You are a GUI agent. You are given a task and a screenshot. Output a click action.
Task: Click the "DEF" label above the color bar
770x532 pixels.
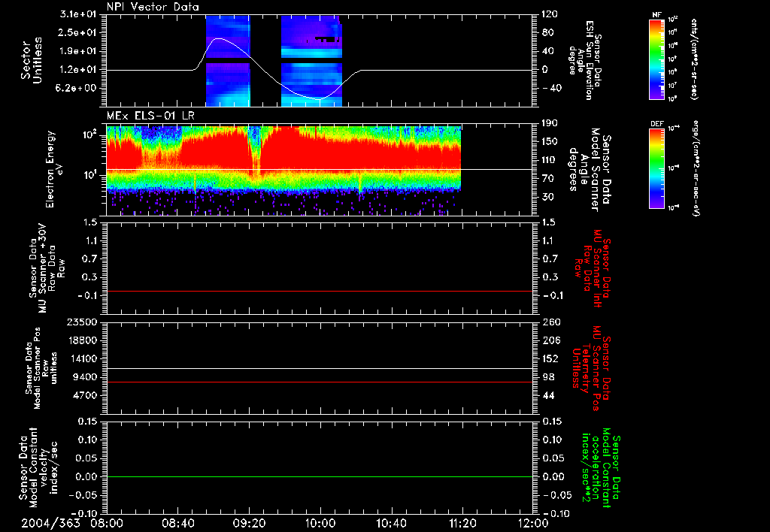click(656, 124)
